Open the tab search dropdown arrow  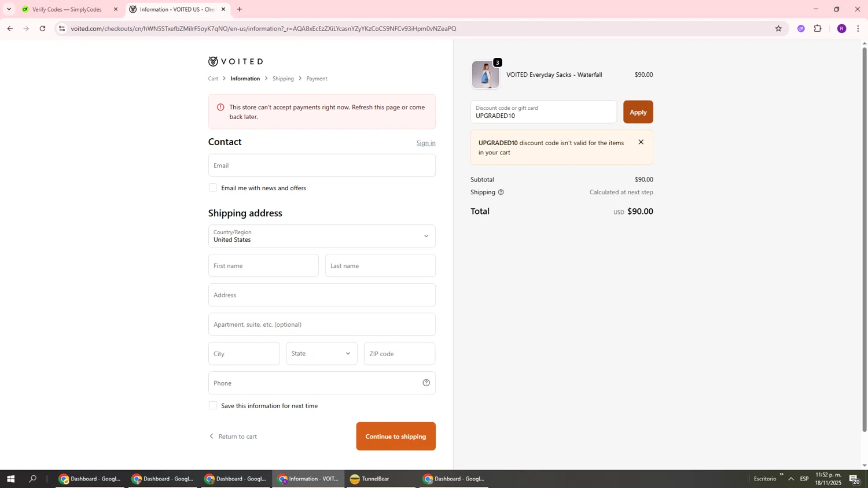click(x=9, y=9)
